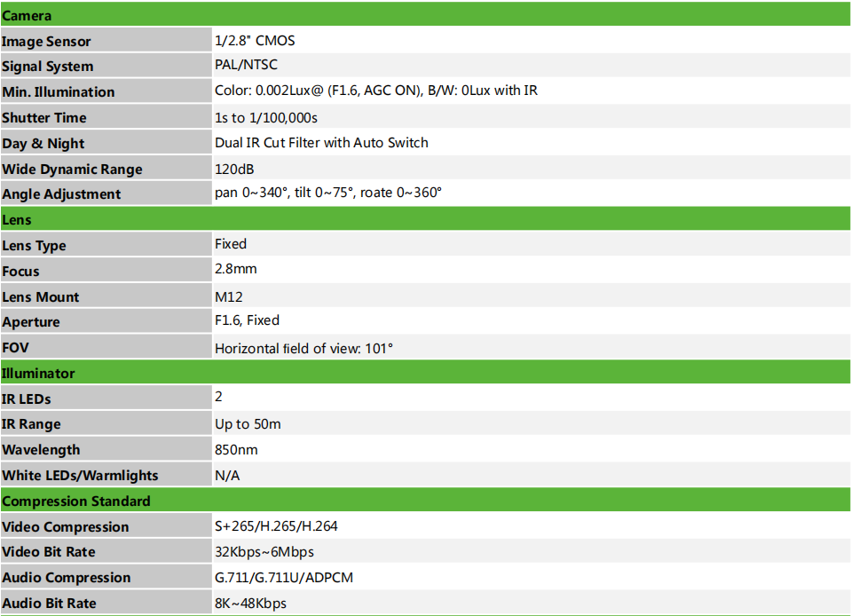This screenshot has width=851, height=616.
Task: Select the Audio Bit Rate 8K~48Kbps value
Action: (251, 604)
